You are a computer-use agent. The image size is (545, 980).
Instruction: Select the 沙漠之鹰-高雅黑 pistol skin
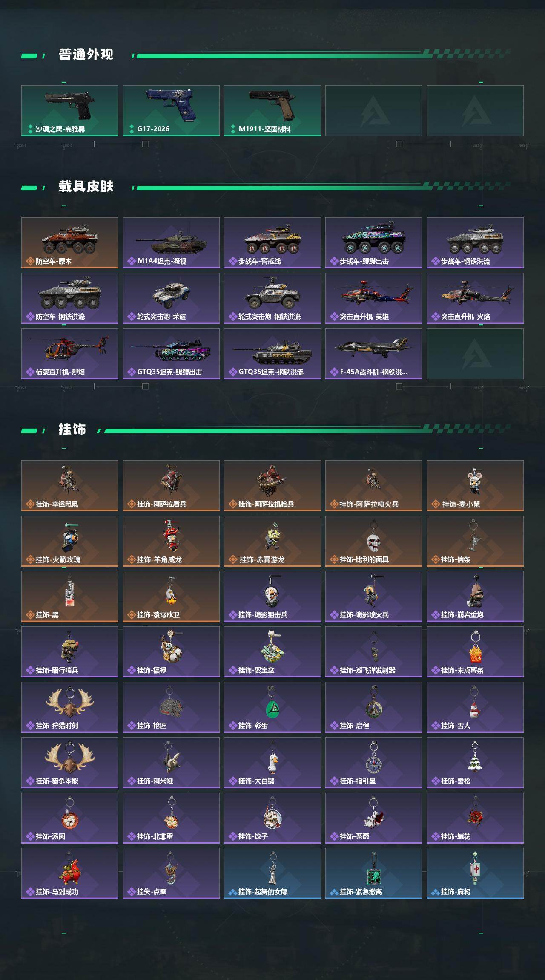coord(70,111)
